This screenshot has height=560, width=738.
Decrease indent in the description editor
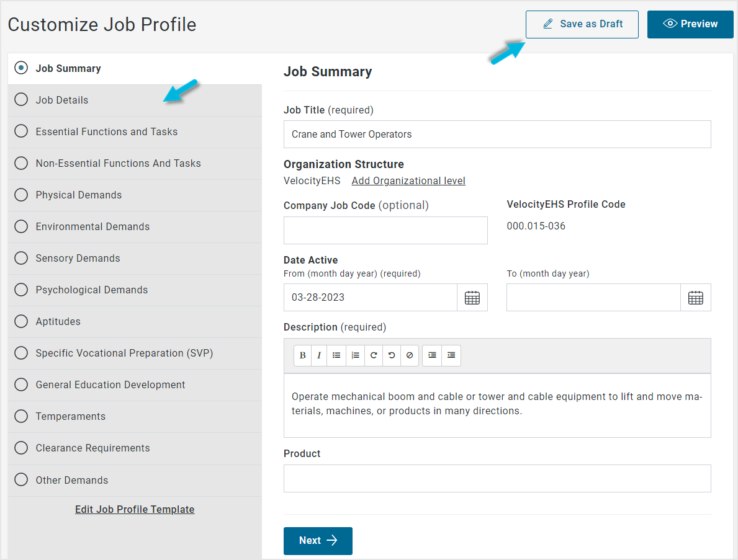pos(451,355)
